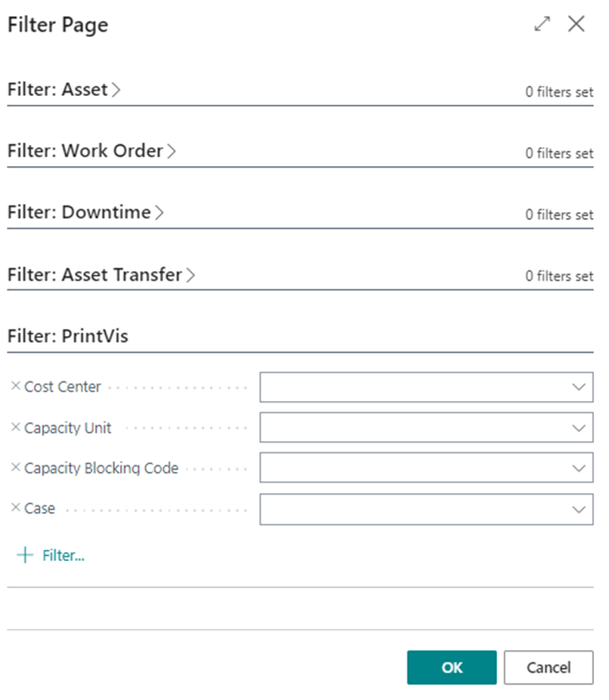Collapse the Filter: PrintVis section header
The height and width of the screenshot is (700, 609).
click(x=68, y=337)
